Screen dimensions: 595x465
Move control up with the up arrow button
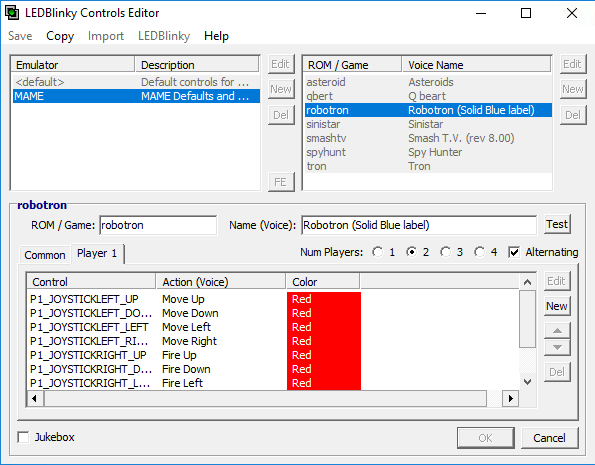[x=557, y=330]
